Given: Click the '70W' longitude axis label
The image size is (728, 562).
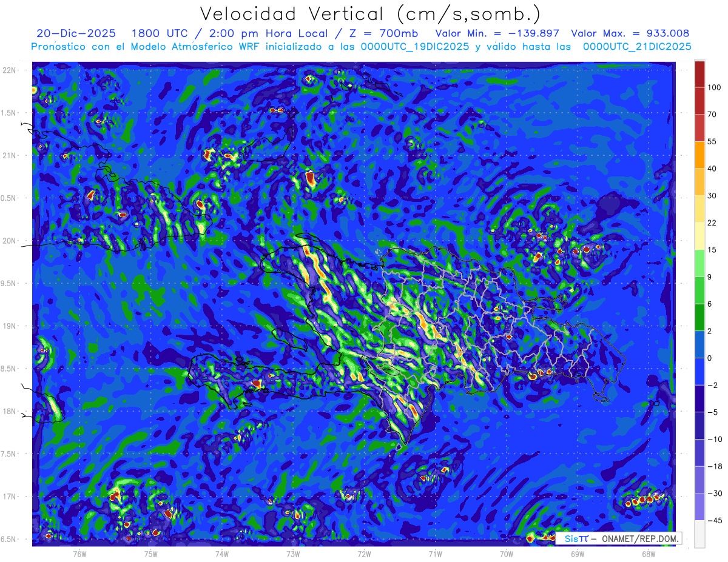Looking at the screenshot, I should (506, 553).
